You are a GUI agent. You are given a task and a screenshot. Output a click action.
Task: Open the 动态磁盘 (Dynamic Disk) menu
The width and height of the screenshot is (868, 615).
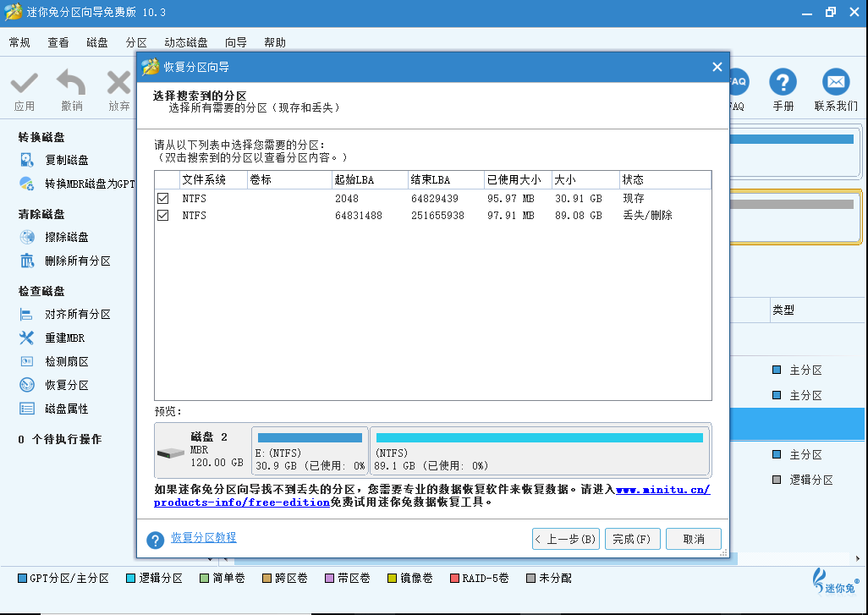coord(186,42)
